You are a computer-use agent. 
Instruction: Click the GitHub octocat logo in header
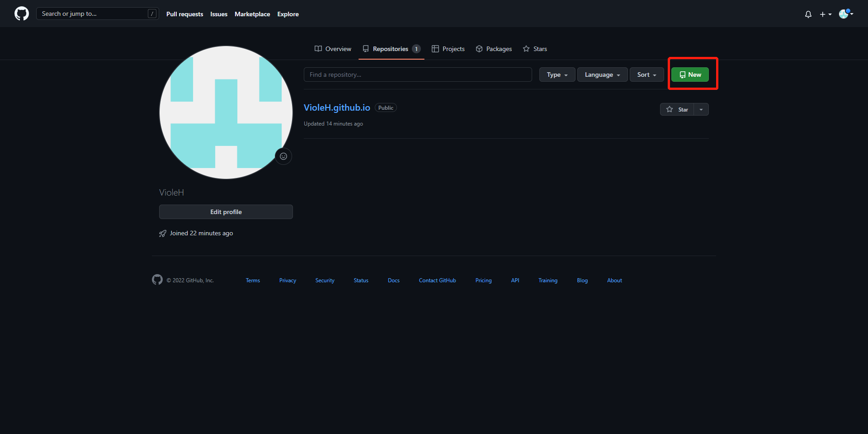point(22,14)
